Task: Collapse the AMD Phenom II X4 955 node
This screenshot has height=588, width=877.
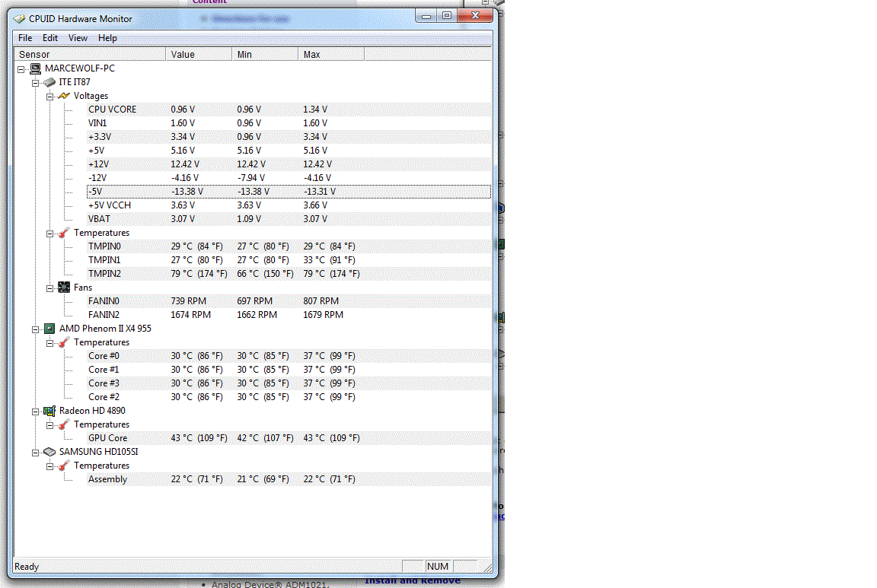Action: (x=35, y=329)
